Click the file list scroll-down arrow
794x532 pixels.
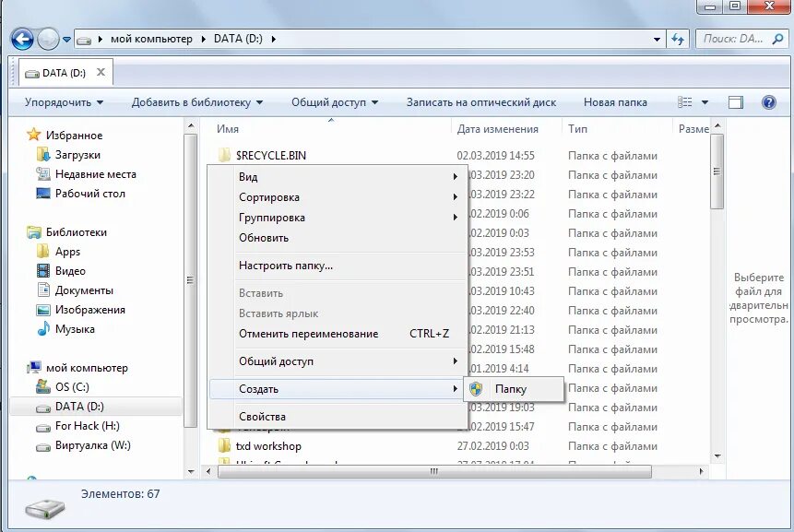[717, 456]
